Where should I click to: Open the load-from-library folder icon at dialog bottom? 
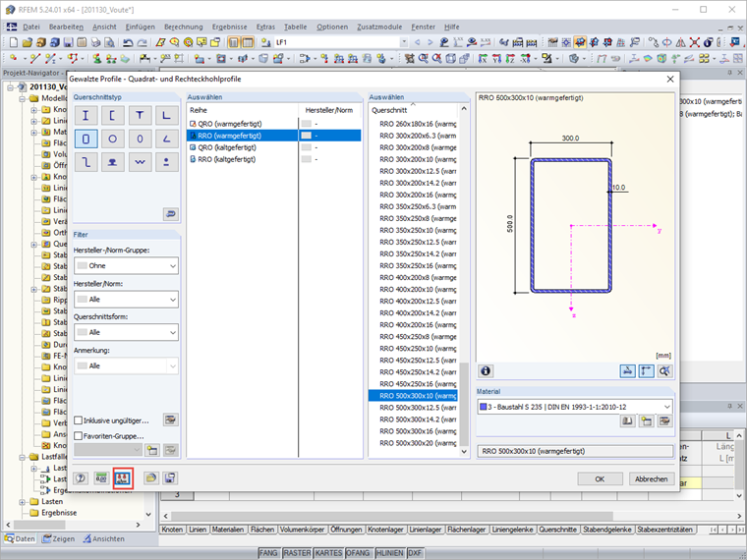[151, 478]
